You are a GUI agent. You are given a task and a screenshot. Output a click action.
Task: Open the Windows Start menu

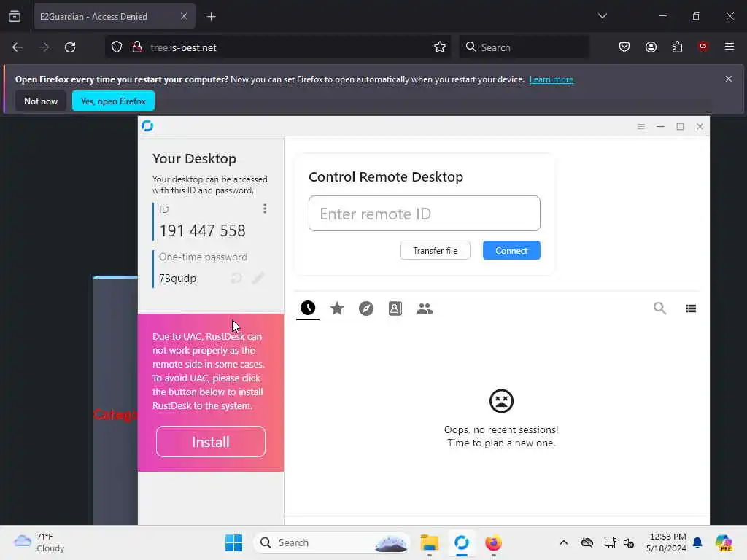point(234,542)
